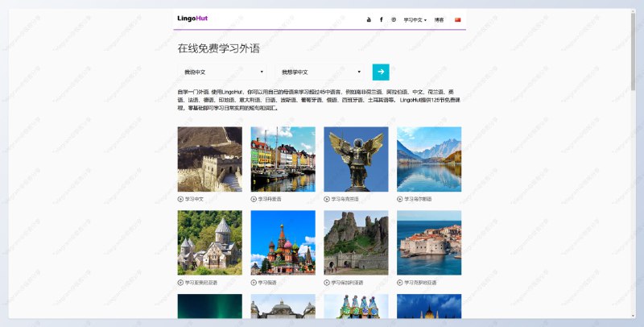The width and height of the screenshot is (644, 327).
Task: Click the Chinese flag language icon
Action: tap(458, 19)
